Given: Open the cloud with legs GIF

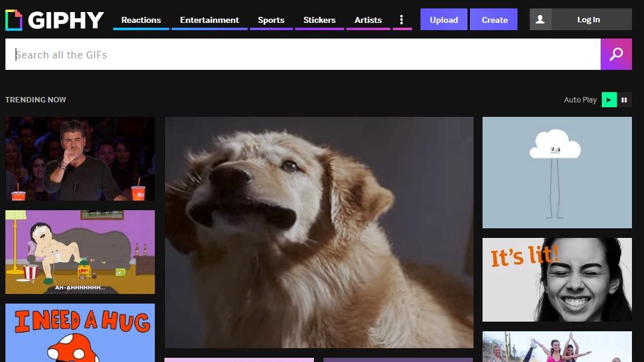Looking at the screenshot, I should pyautogui.click(x=557, y=172).
